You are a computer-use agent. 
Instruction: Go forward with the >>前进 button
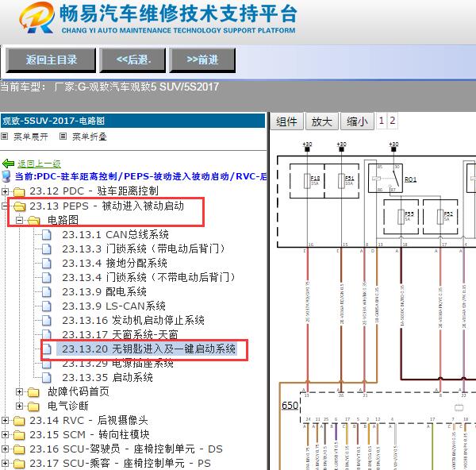tap(202, 60)
